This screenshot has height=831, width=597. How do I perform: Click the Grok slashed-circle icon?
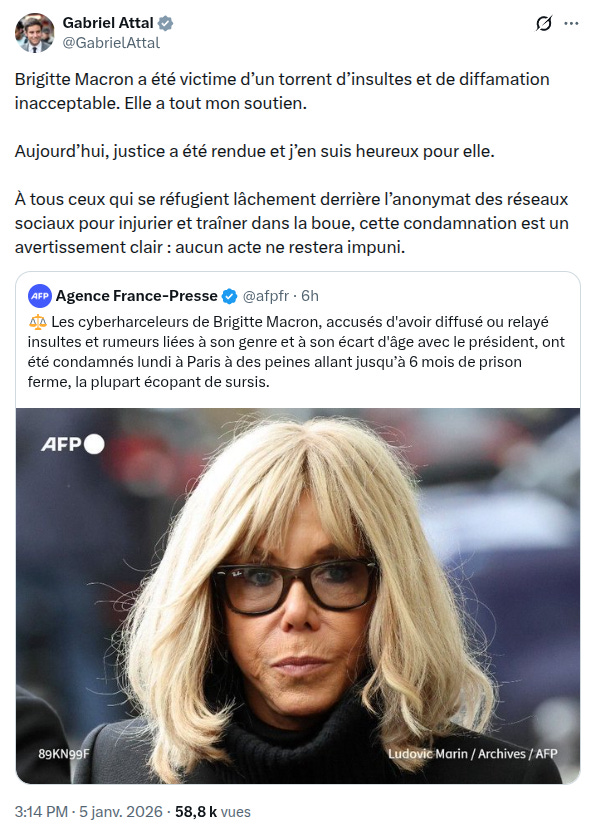(x=544, y=23)
